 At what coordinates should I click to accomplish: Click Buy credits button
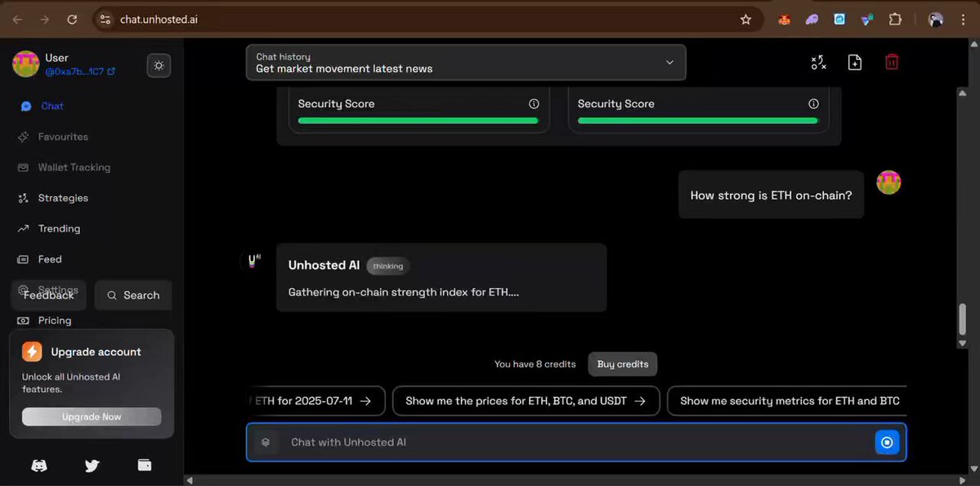pyautogui.click(x=623, y=364)
